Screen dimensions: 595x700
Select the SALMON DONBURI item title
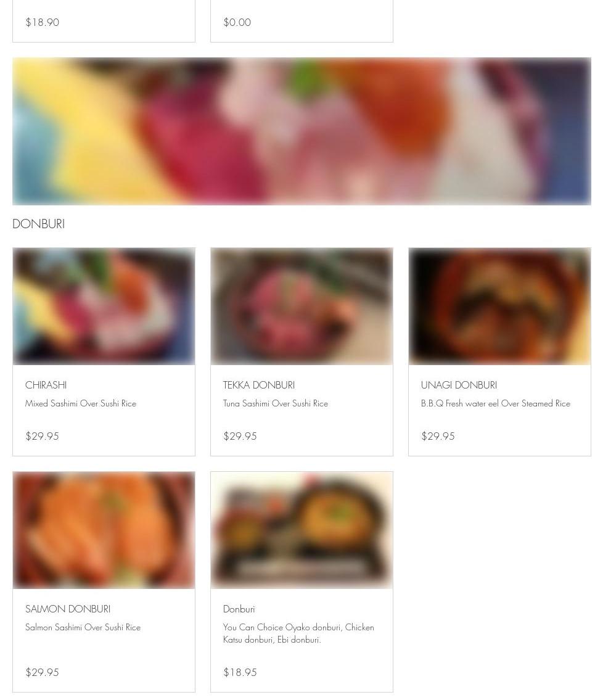[68, 609]
